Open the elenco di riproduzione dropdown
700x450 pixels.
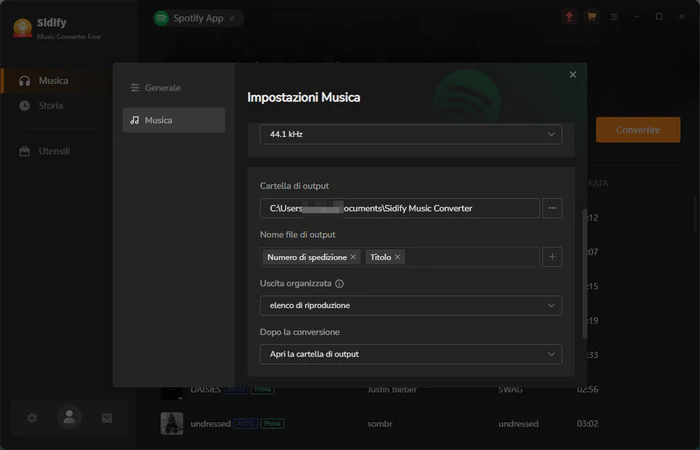(x=411, y=305)
